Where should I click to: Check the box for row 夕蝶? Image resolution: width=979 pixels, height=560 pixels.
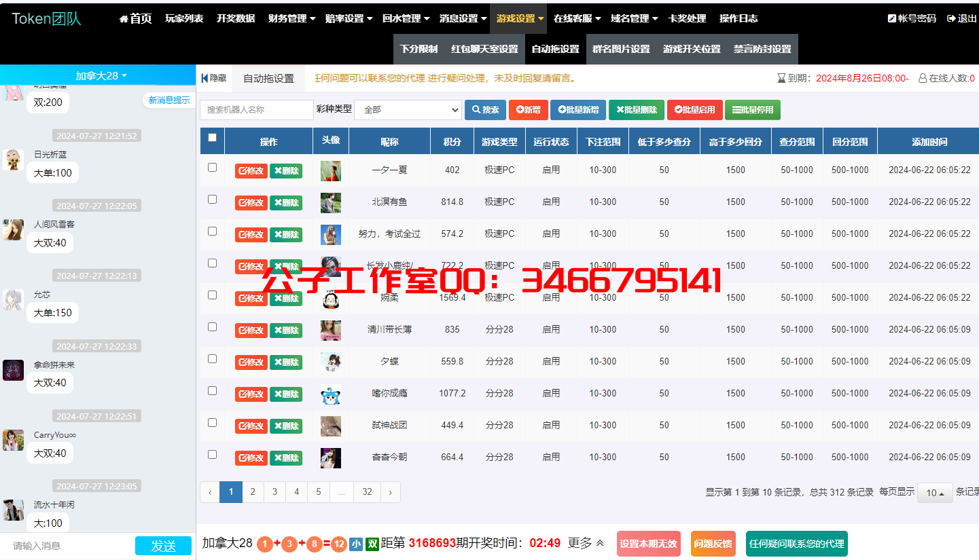click(x=212, y=358)
